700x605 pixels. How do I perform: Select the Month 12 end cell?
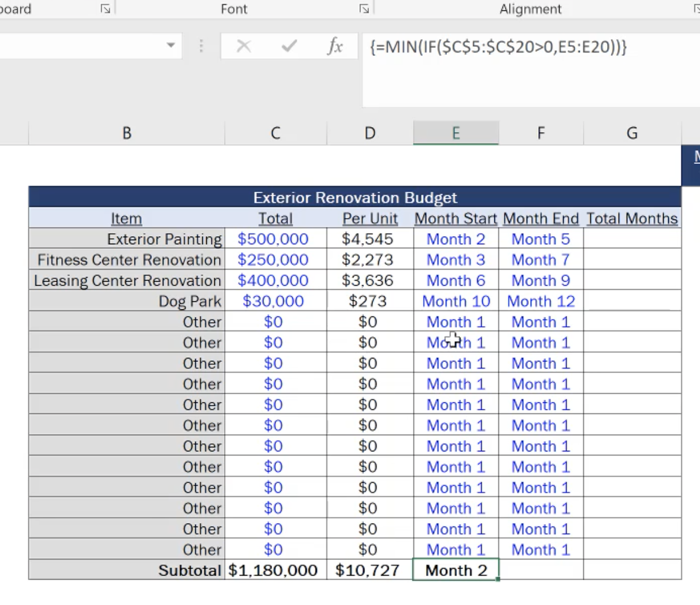pyautogui.click(x=541, y=301)
